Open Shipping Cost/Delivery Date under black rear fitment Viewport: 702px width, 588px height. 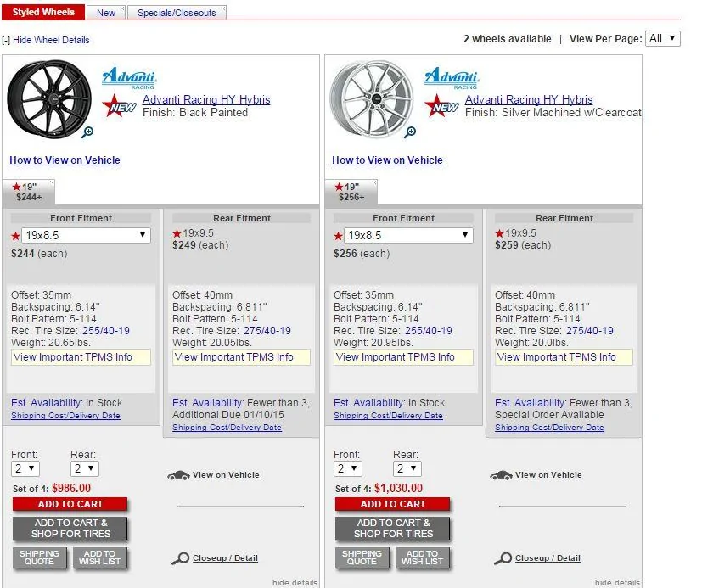click(x=227, y=428)
